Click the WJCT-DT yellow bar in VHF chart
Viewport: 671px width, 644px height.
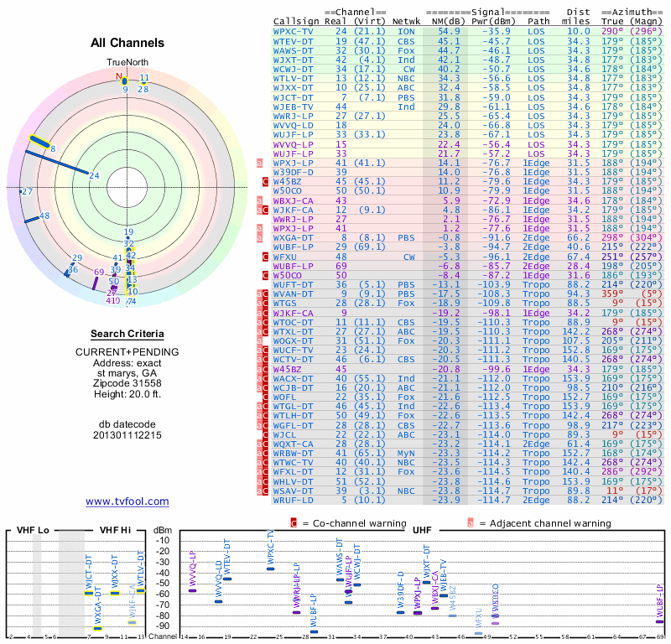point(89,593)
